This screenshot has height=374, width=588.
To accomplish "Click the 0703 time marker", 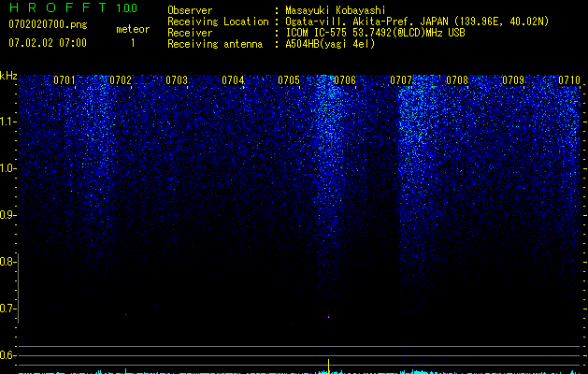I will [x=177, y=80].
